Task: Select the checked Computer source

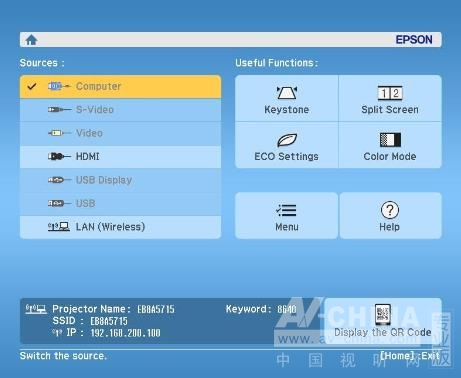Action: [120, 87]
